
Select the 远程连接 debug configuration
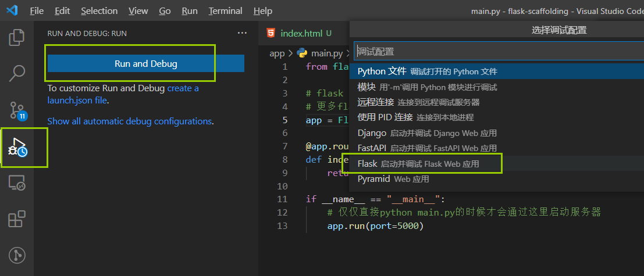point(497,102)
